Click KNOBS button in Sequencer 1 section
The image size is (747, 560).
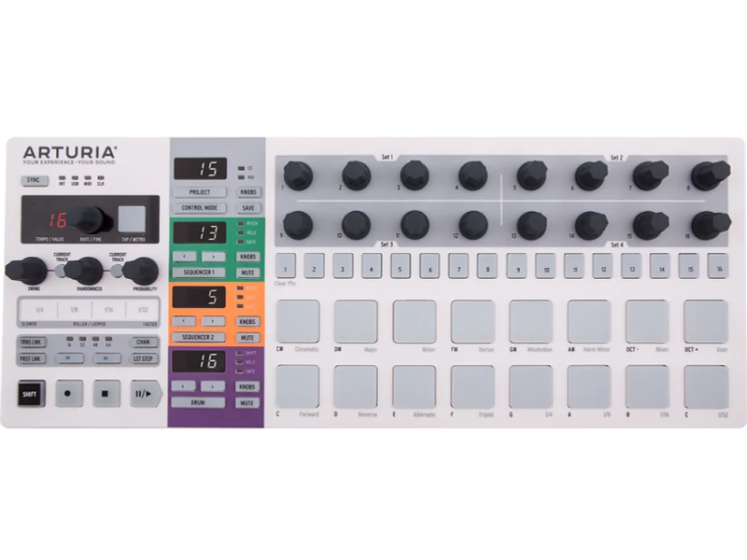point(247,257)
